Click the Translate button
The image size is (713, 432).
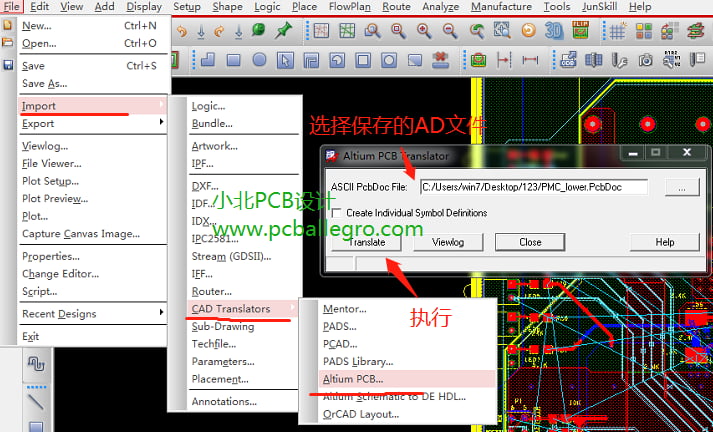[x=367, y=242]
